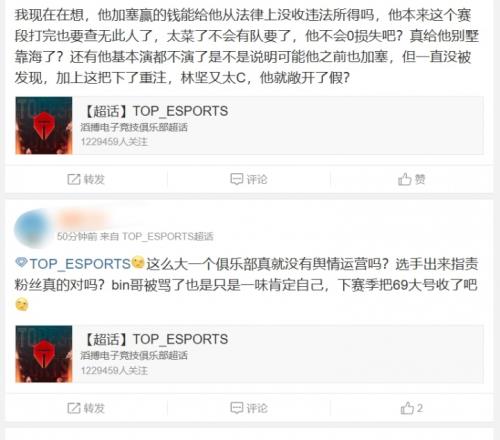Click the blurred username of the second post
Viewport: 500px width, 440px height.
point(83,219)
